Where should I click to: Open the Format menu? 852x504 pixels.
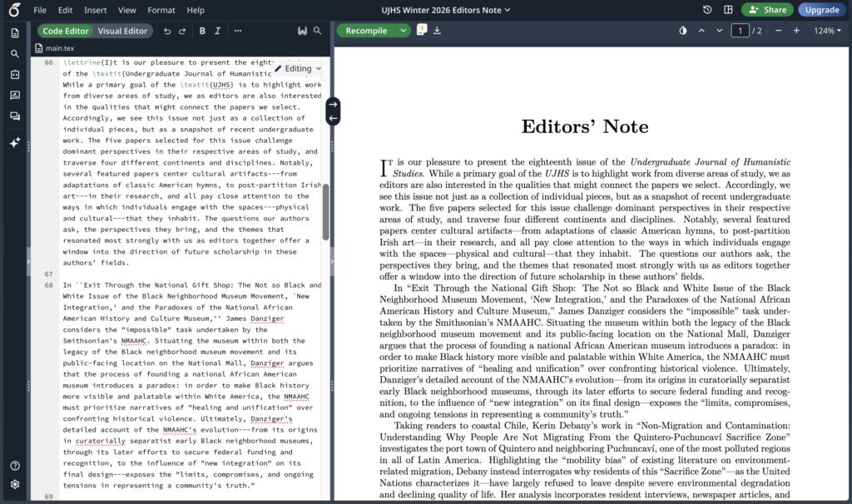(x=161, y=10)
